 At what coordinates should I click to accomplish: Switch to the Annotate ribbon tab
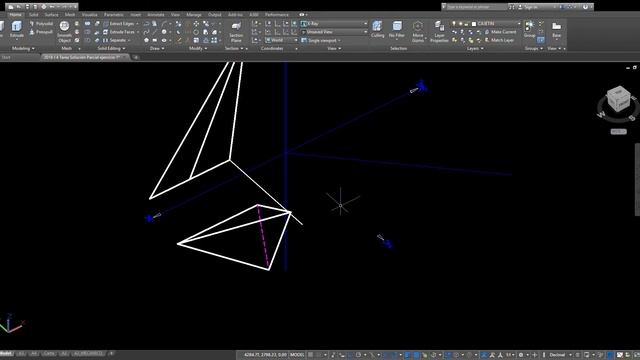coord(156,15)
